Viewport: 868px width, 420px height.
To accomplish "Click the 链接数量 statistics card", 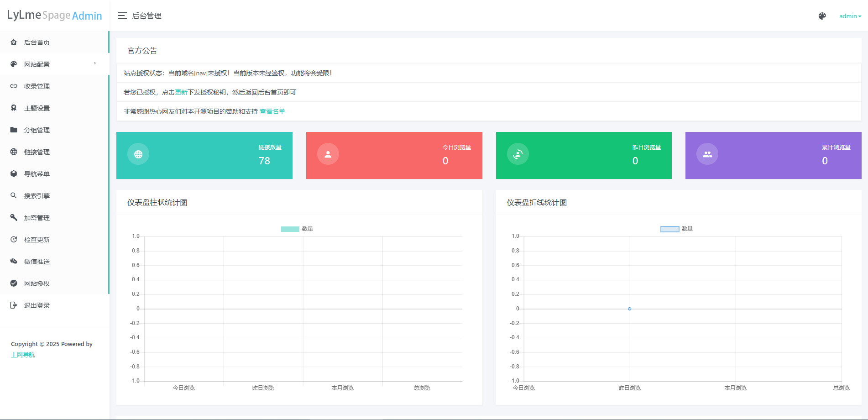I will click(x=204, y=155).
